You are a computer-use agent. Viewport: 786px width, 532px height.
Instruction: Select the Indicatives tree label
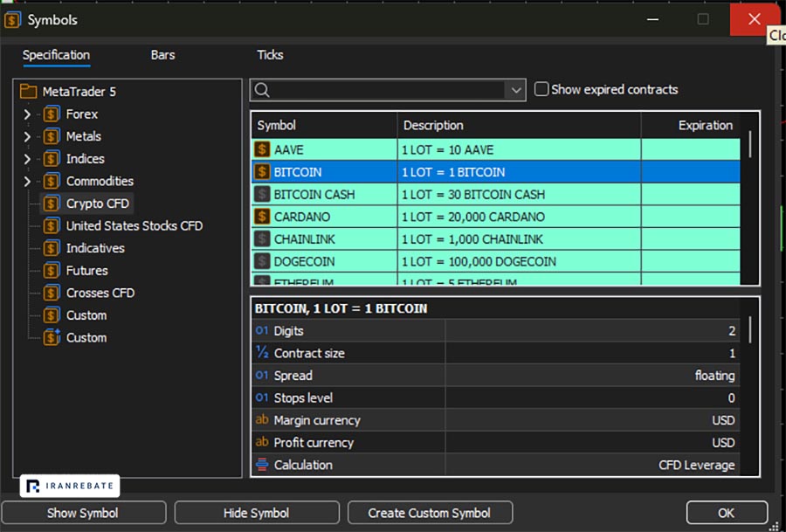95,248
